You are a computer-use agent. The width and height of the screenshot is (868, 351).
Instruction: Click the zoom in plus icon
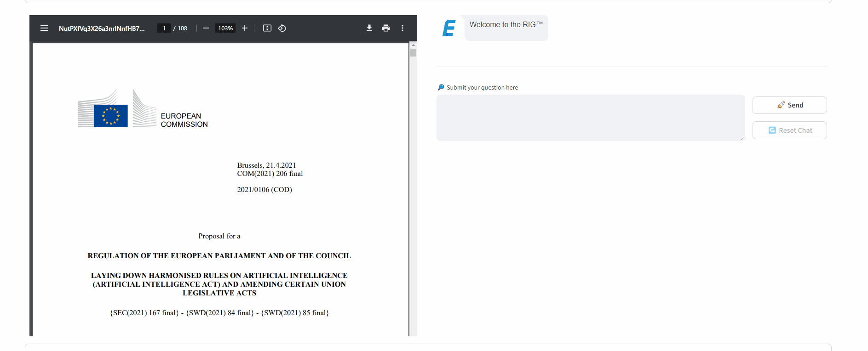tap(245, 28)
